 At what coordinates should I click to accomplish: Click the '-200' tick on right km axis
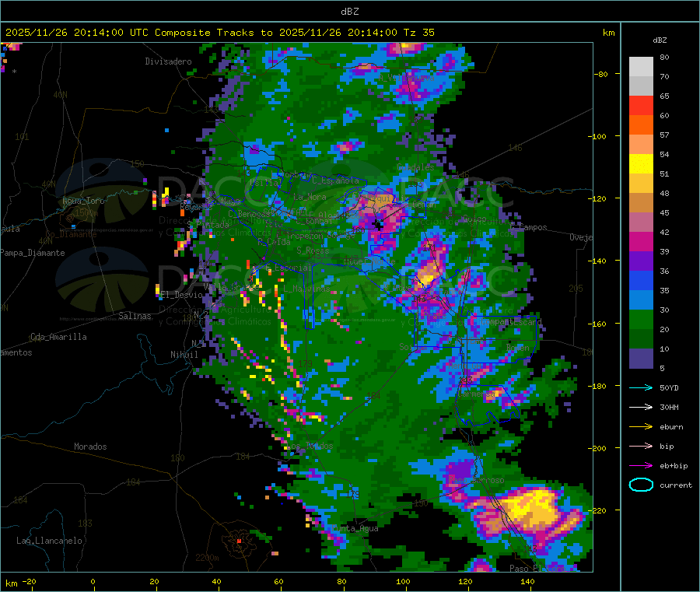[599, 448]
